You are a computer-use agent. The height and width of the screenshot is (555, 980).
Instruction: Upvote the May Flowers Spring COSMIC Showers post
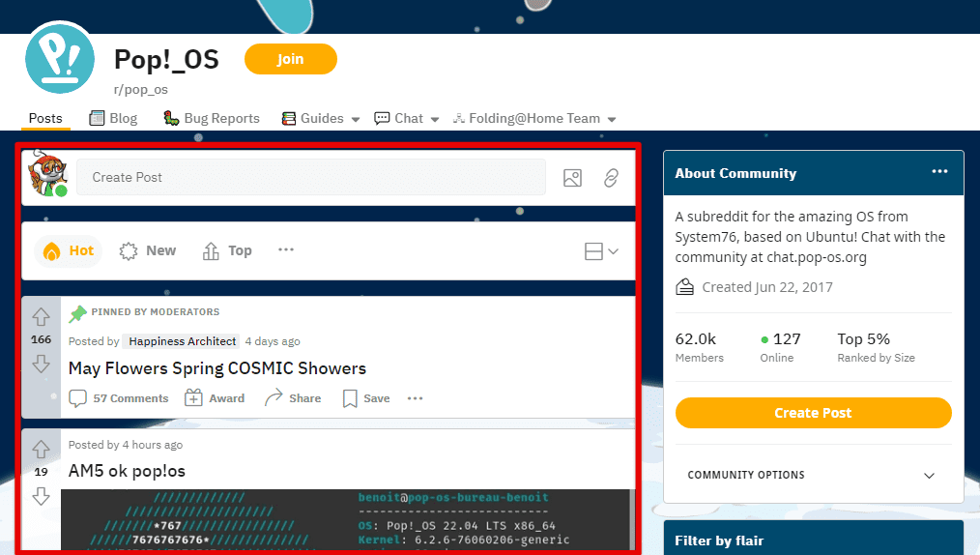(42, 317)
